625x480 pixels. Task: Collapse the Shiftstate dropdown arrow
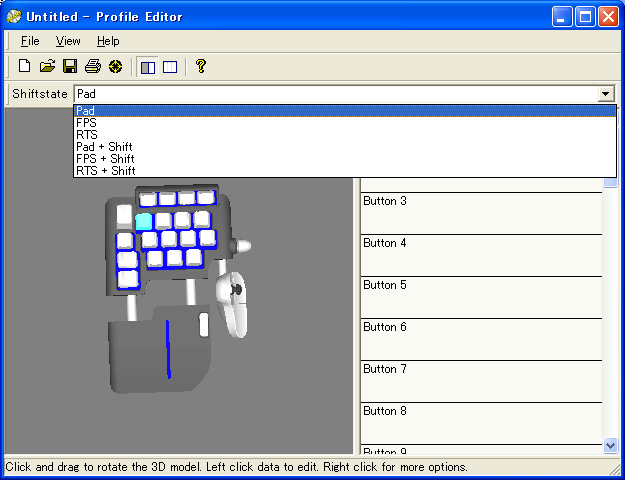[x=605, y=94]
